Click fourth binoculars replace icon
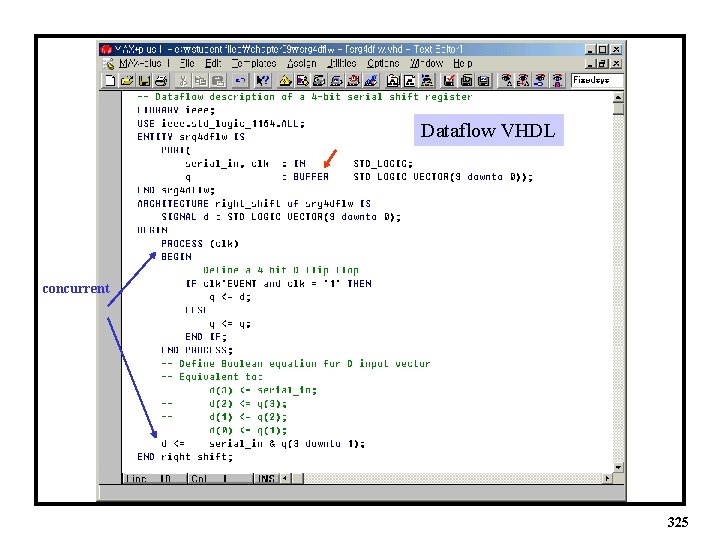This screenshot has height=540, width=720. [557, 81]
